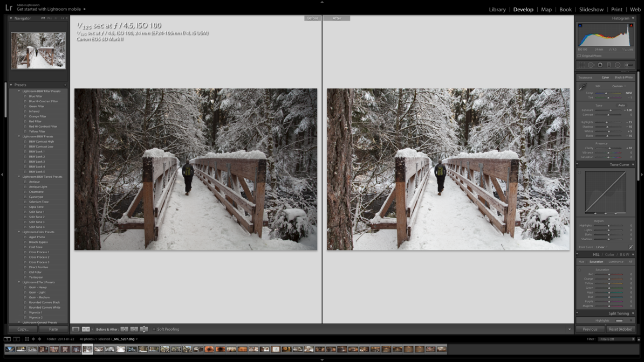The width and height of the screenshot is (644, 362).
Task: Collapse the Tone Curve panel
Action: pyautogui.click(x=633, y=165)
